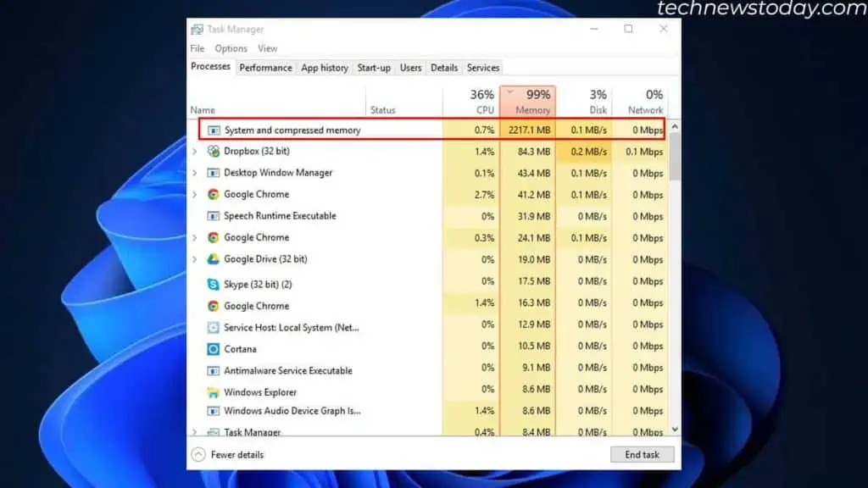Expand the Desktop Window Manager group
868x488 pixels.
195,173
